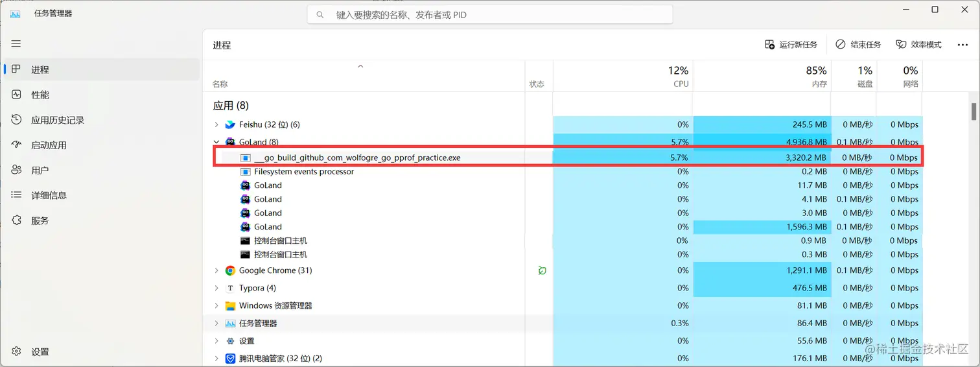Open the hamburger navigation menu

(x=16, y=43)
